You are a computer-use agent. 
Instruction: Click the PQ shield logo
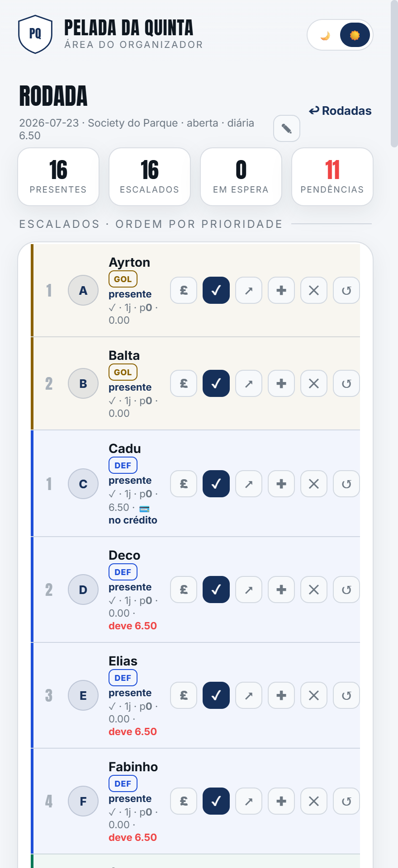click(35, 34)
